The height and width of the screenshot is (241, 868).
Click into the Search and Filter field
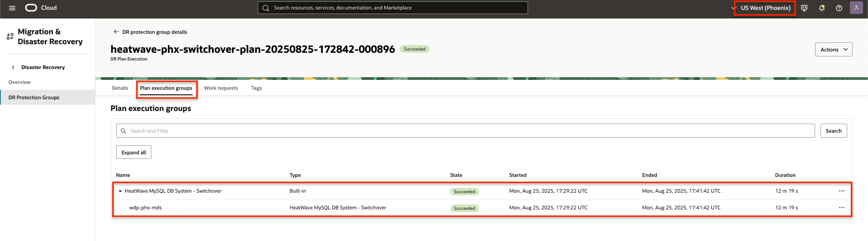click(x=466, y=131)
